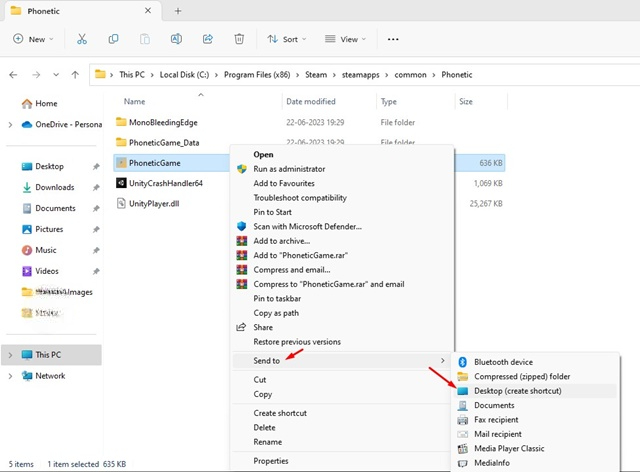640x472 pixels.
Task: Click the Cut scissors icon in toolbar
Action: [x=82, y=39]
